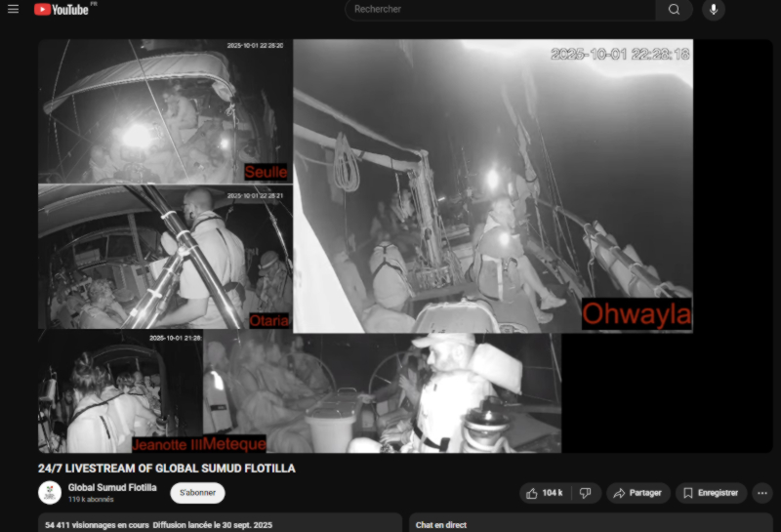Click the Otaria camera feed
Image resolution: width=781 pixels, height=532 pixels.
tap(164, 257)
